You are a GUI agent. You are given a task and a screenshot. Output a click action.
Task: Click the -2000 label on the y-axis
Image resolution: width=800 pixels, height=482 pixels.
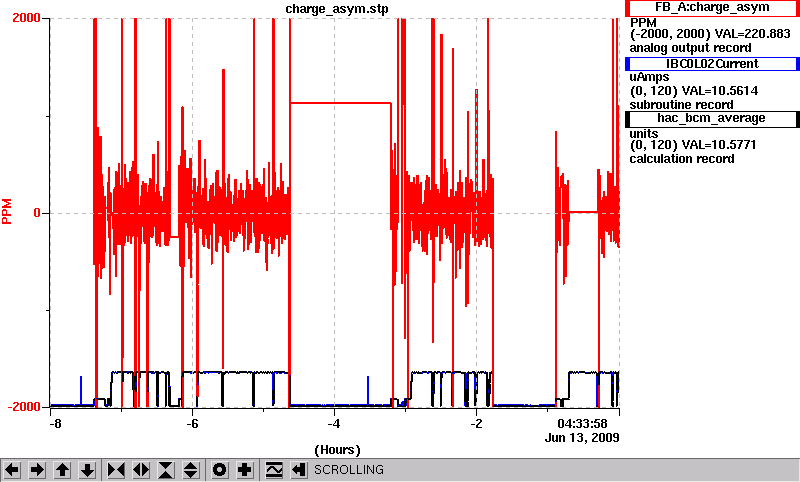click(23, 407)
